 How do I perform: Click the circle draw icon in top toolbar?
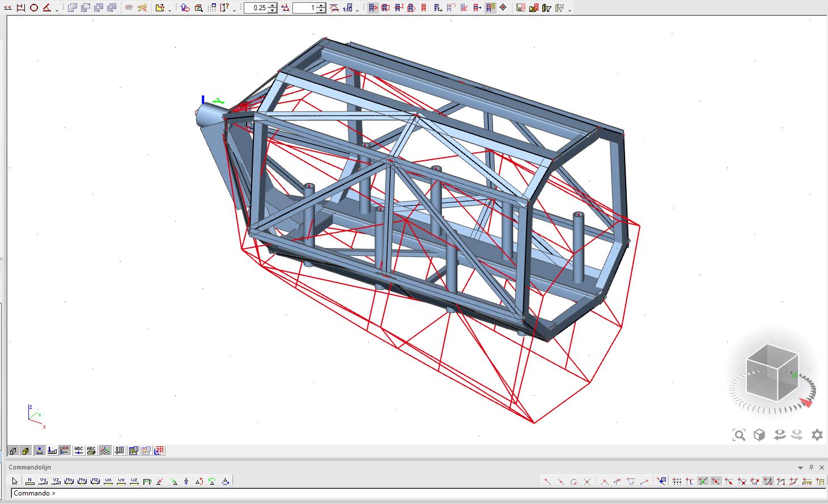(34, 8)
